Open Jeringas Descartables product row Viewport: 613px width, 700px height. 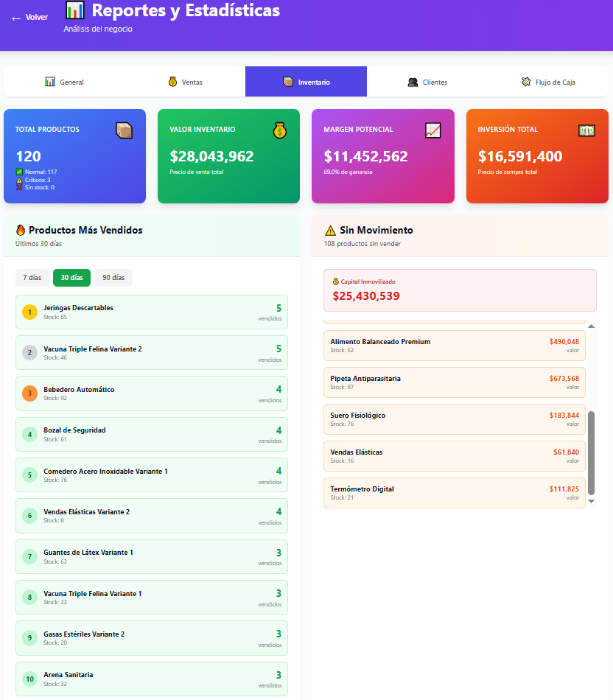pyautogui.click(x=151, y=312)
